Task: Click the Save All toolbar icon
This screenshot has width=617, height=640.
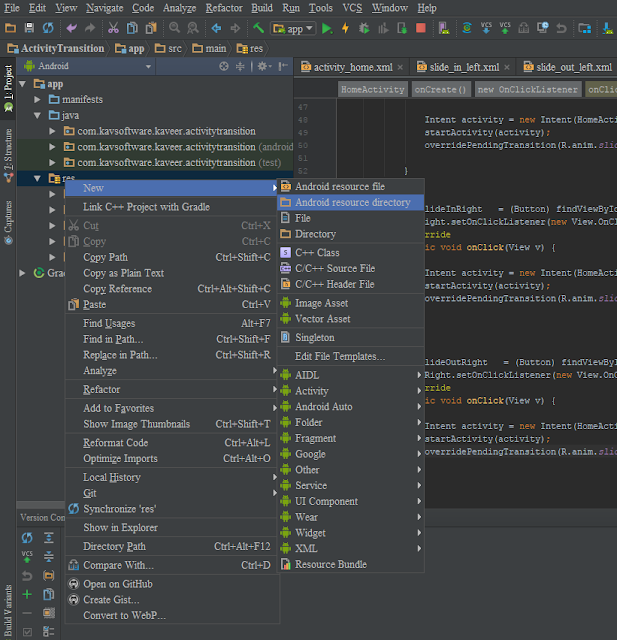Action: point(30,28)
